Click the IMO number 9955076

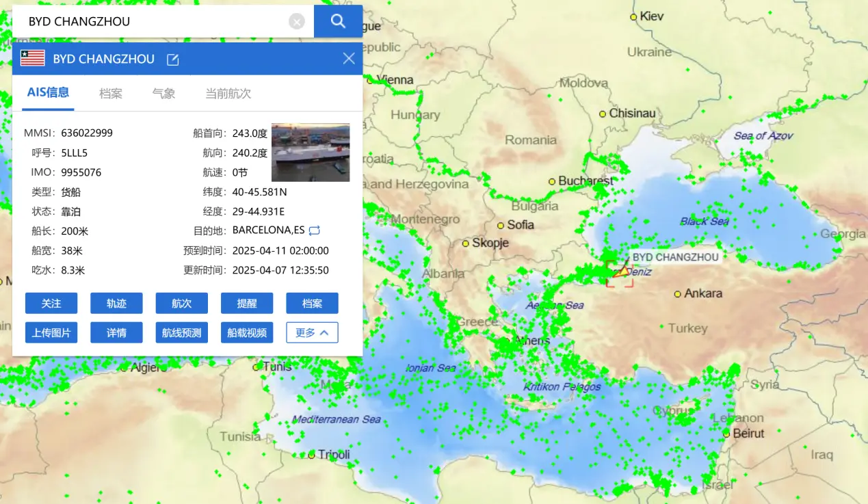pyautogui.click(x=81, y=172)
